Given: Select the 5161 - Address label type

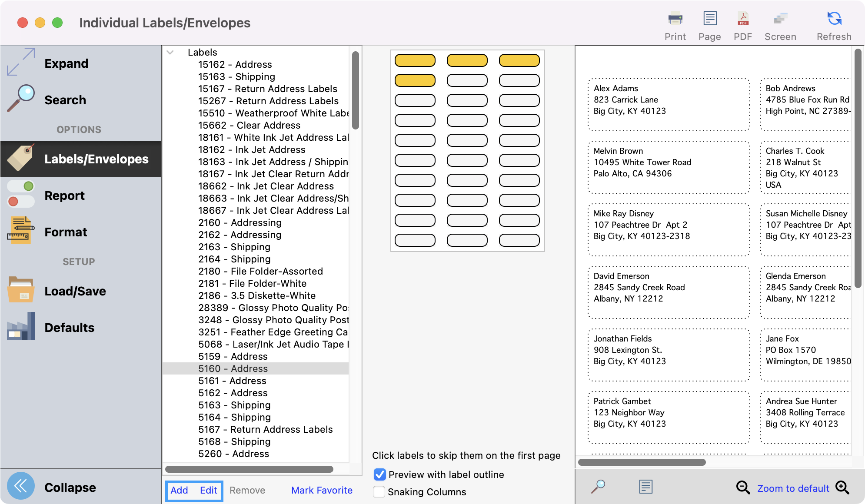Looking at the screenshot, I should point(232,381).
